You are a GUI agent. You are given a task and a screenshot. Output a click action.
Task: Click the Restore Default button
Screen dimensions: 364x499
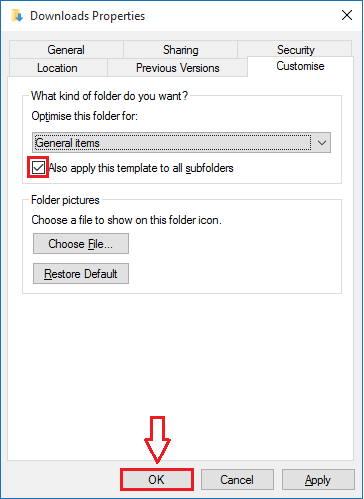[81, 274]
